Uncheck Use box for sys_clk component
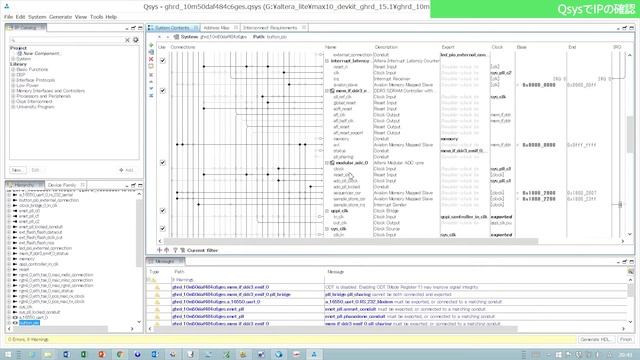Screen dimensions: 640x360 (162, 229)
